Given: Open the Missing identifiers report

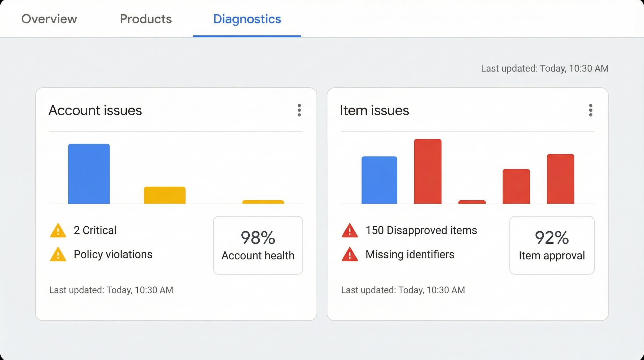Looking at the screenshot, I should [410, 255].
